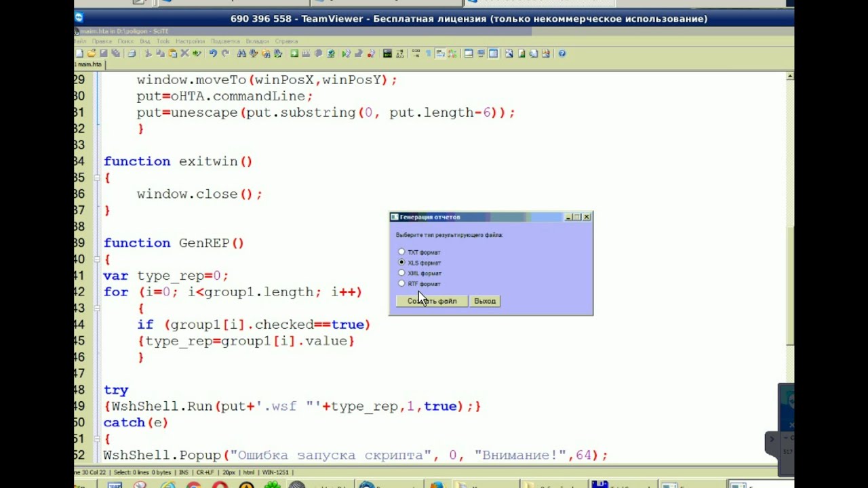The width and height of the screenshot is (868, 488).
Task: Click the New file toolbar icon
Action: click(x=79, y=53)
